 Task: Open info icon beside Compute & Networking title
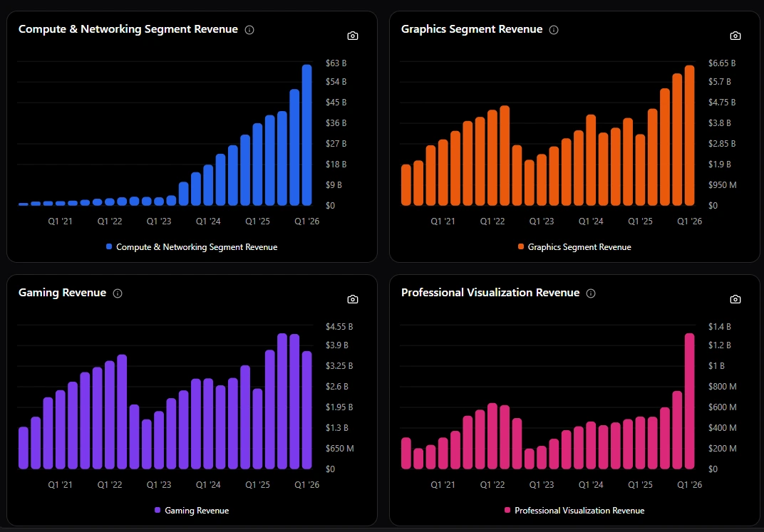[x=249, y=30]
